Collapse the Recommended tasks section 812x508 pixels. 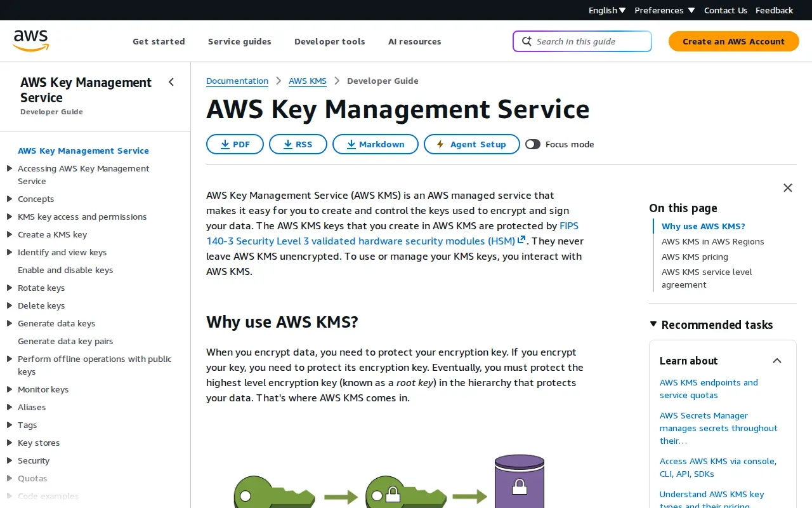pyautogui.click(x=653, y=324)
